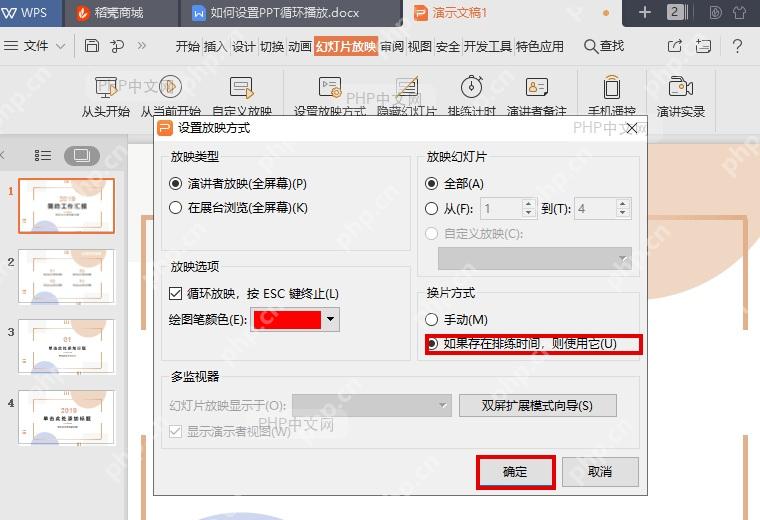Click the 从当前开始 play icon
The height and width of the screenshot is (520, 760).
tap(171, 87)
